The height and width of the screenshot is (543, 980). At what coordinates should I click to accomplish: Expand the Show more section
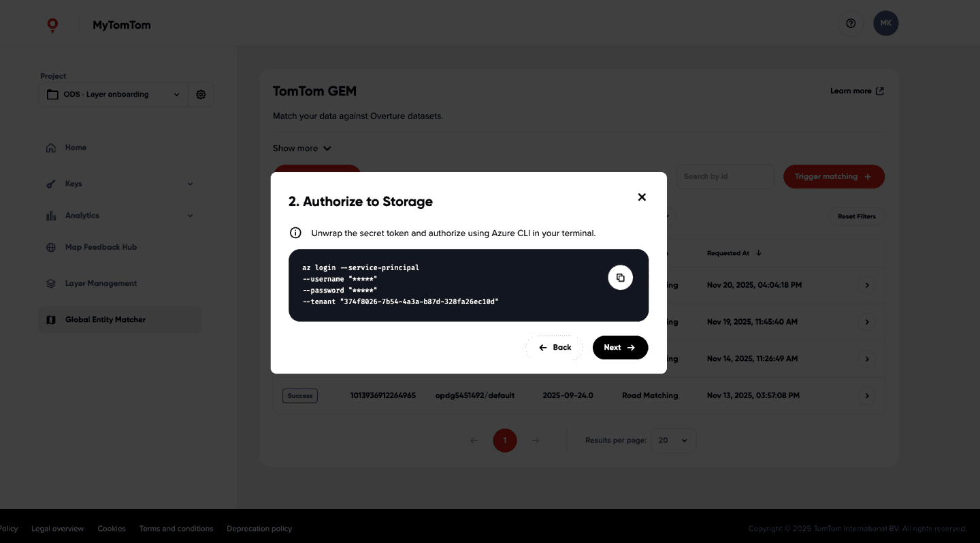(x=301, y=148)
